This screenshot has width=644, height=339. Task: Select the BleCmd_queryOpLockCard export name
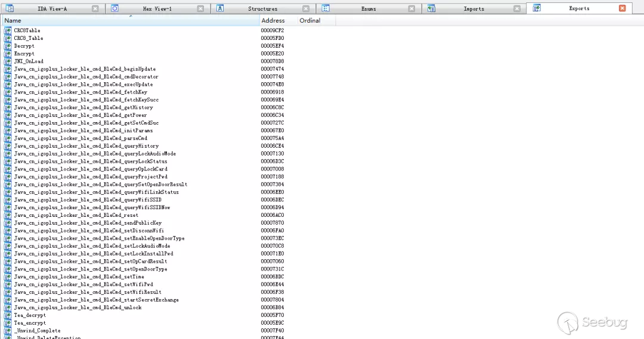(91, 169)
